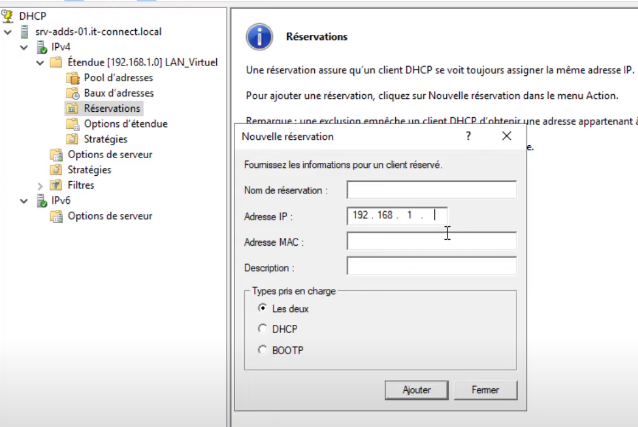Click the Nom de réservation input field

tap(432, 190)
